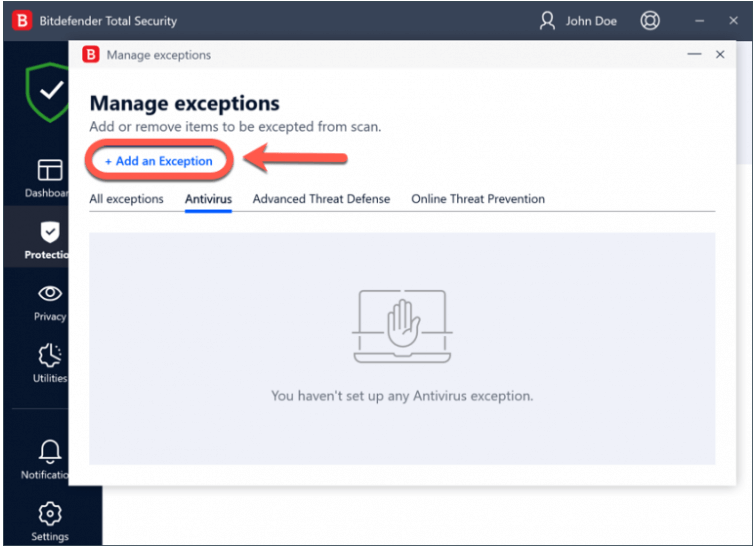Switch to the All exceptions tab

126,199
